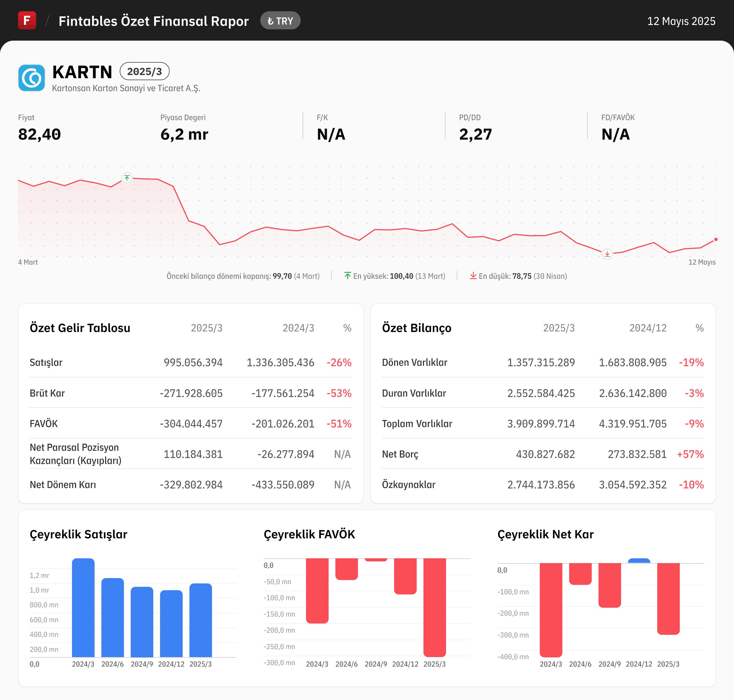Click Satışlar 2024/3 value 1.336.305.436
The height and width of the screenshot is (700, 734).
click(x=280, y=362)
